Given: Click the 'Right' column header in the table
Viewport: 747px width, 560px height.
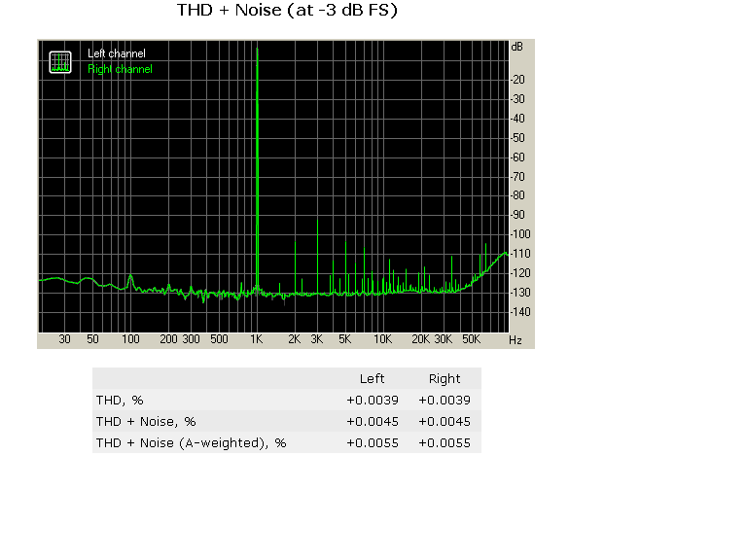Looking at the screenshot, I should [x=445, y=378].
